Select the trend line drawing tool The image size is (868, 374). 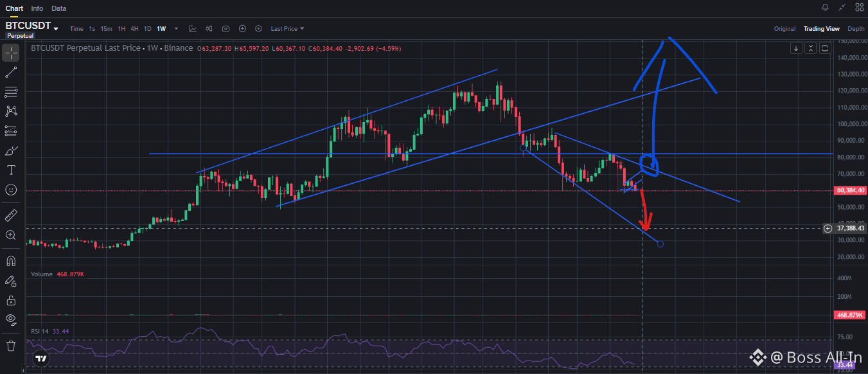pos(10,73)
